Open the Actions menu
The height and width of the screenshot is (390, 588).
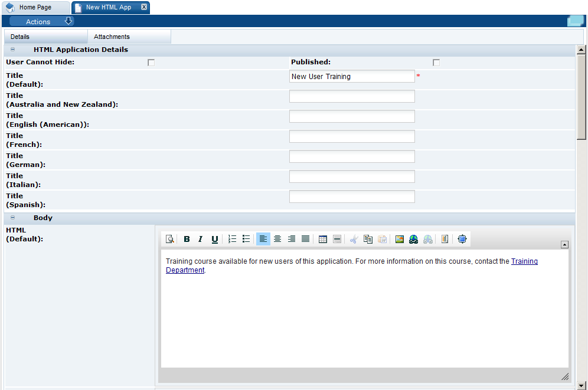38,21
